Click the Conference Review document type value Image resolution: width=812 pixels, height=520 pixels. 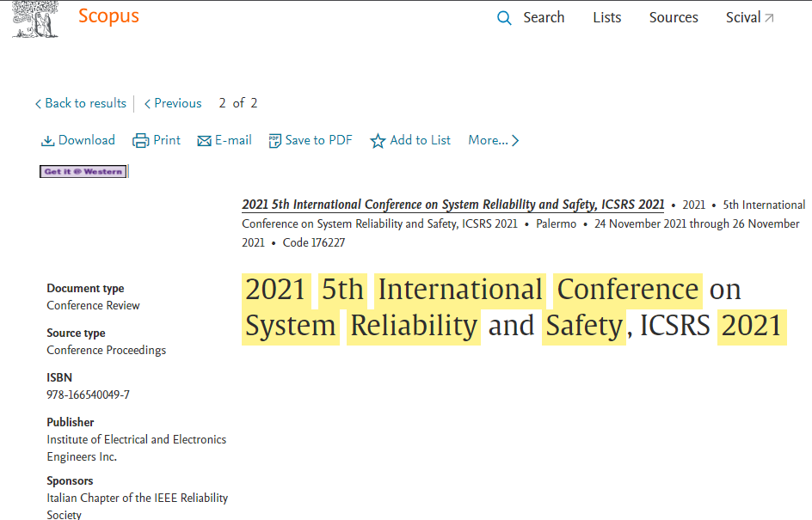click(x=93, y=305)
